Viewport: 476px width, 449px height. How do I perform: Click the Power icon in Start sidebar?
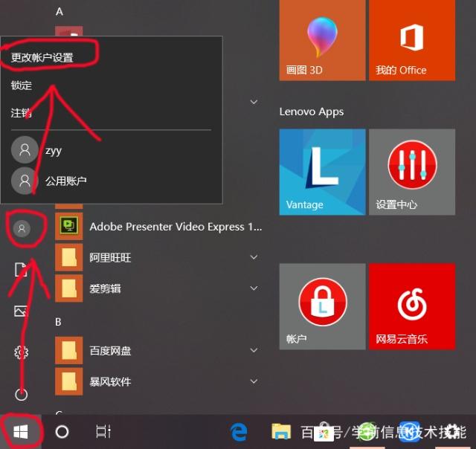[x=22, y=394]
